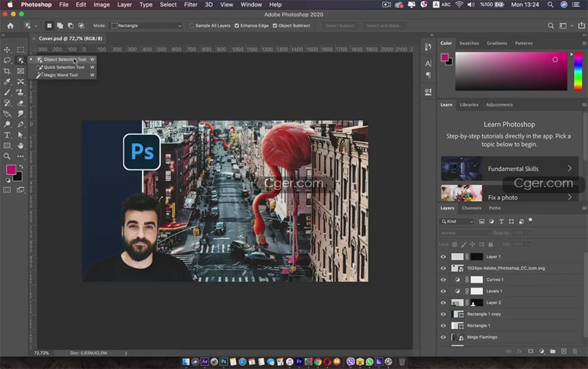Select the Eyedropper tool
Screen dimensions: 588x369
tap(7, 82)
